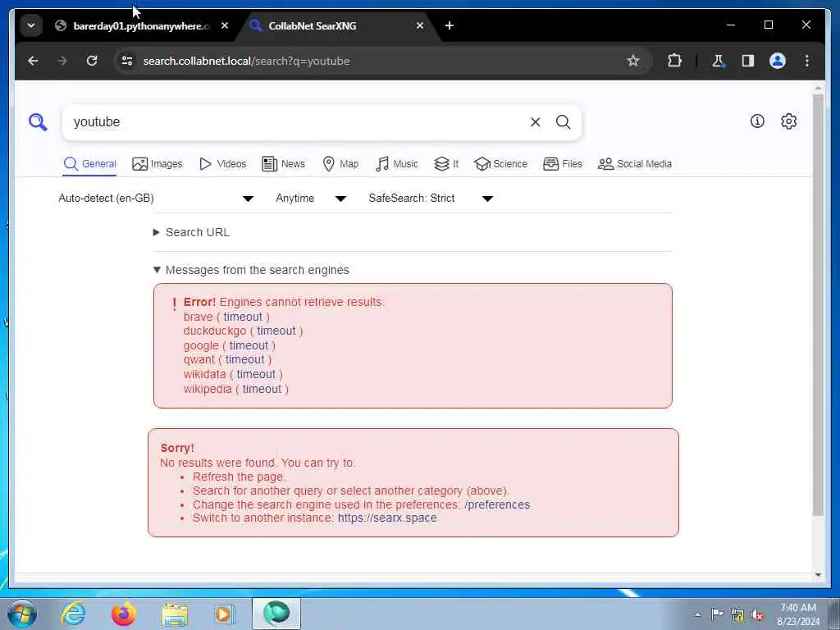Click the brave timeout link
The image size is (840, 630).
(x=243, y=317)
